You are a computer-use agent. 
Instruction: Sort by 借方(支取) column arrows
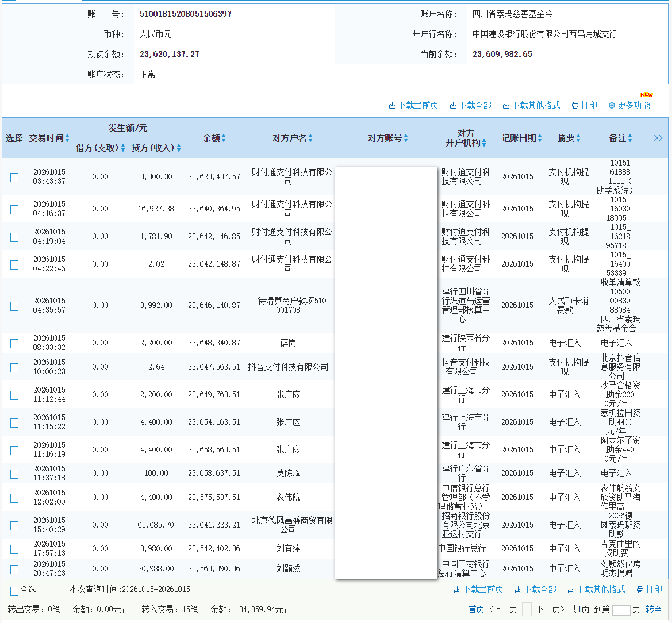click(x=123, y=148)
